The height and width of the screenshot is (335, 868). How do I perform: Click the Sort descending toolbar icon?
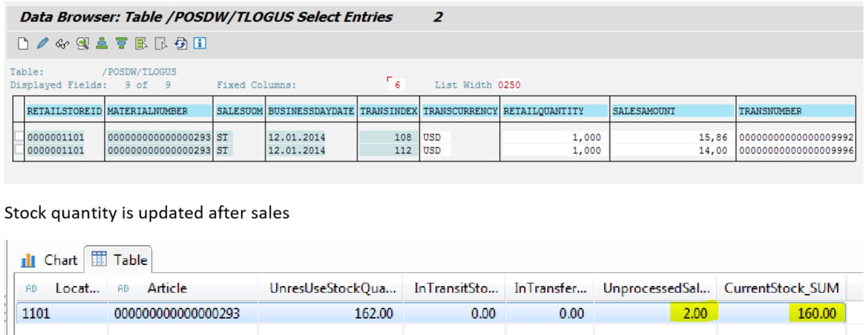[x=122, y=43]
